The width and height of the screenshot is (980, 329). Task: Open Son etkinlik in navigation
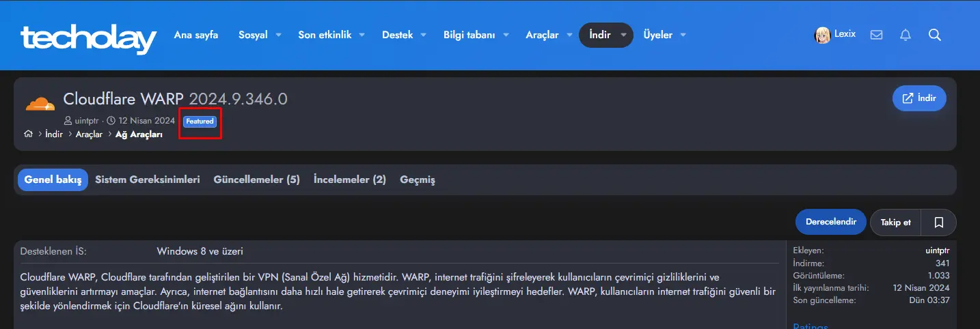coord(325,35)
